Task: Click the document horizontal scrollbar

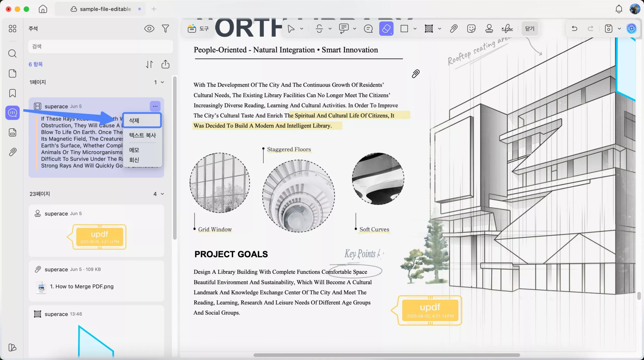Action: tap(386, 355)
